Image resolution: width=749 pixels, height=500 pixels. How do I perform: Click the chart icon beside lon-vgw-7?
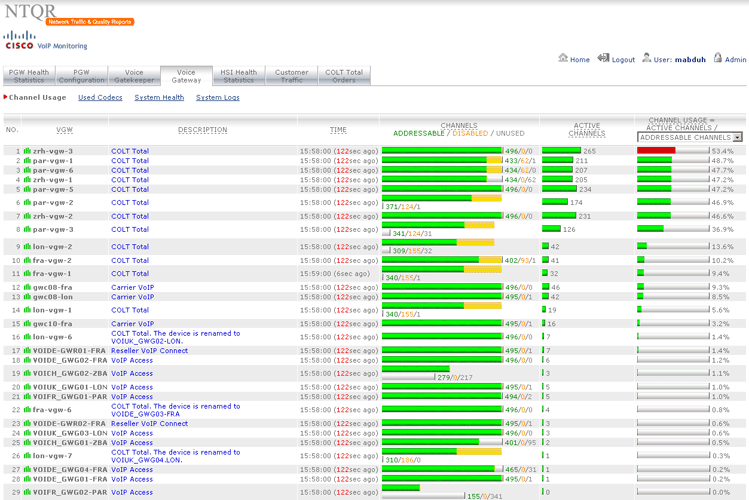[x=27, y=456]
